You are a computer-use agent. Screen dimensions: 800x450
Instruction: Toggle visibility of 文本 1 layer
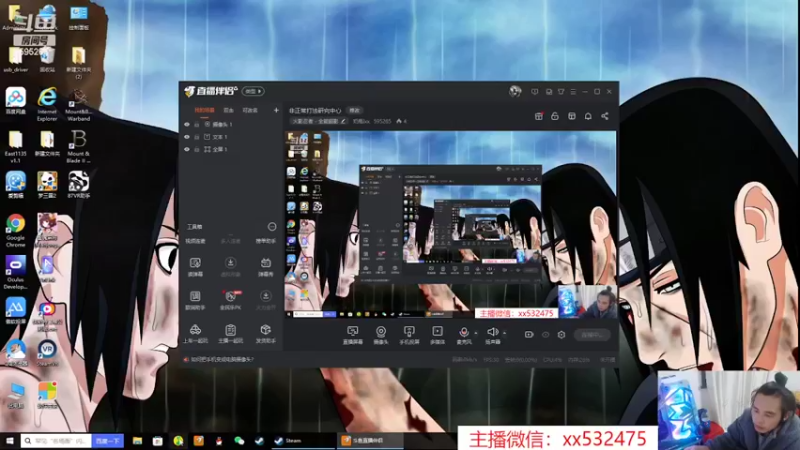(187, 137)
